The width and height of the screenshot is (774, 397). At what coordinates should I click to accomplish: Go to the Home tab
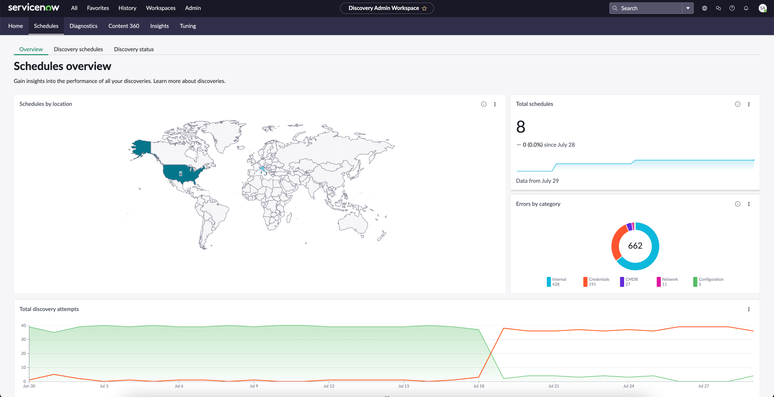point(15,26)
